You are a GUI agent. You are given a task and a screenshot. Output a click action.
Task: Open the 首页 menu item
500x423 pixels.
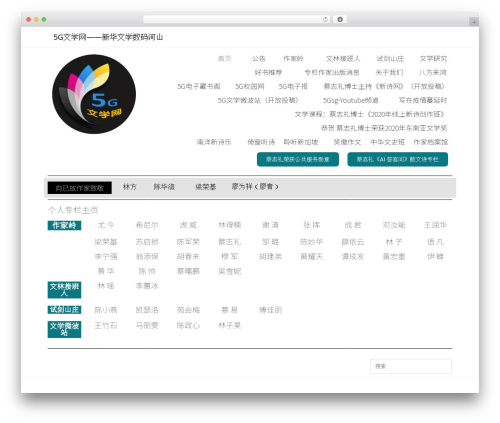coord(224,59)
